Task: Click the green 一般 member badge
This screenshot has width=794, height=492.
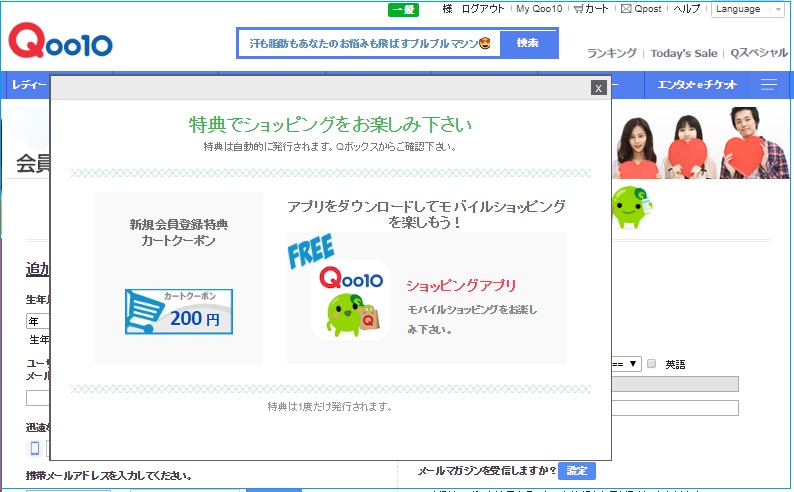Action: point(403,10)
